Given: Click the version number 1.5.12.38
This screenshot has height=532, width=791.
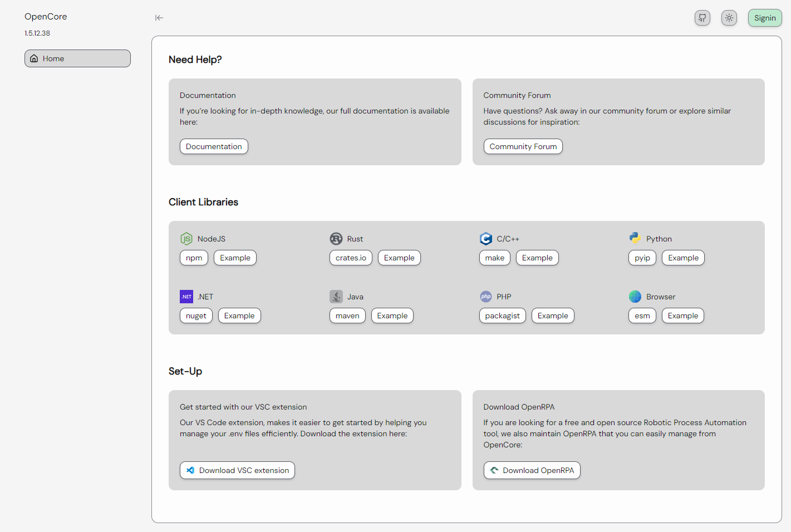Looking at the screenshot, I should pyautogui.click(x=37, y=33).
